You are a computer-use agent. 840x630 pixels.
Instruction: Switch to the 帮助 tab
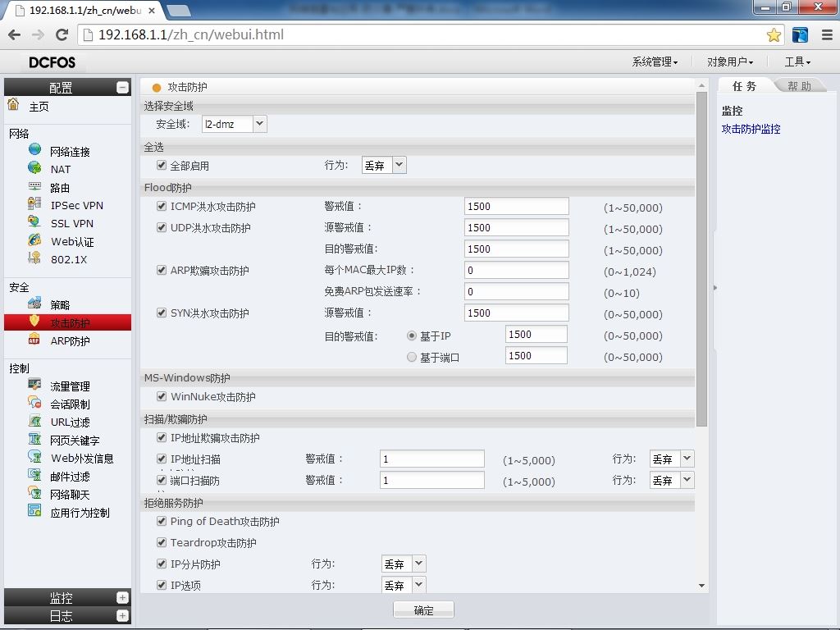tap(799, 85)
